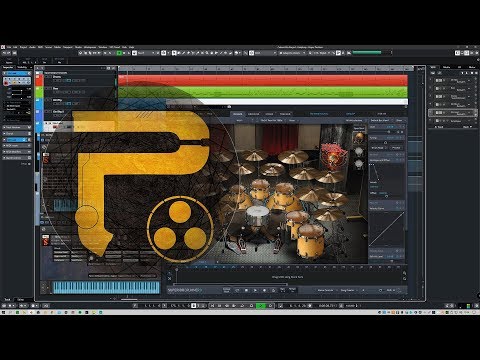The height and width of the screenshot is (360, 480).
Task: Open the Help menu
Action: (x=132, y=47)
